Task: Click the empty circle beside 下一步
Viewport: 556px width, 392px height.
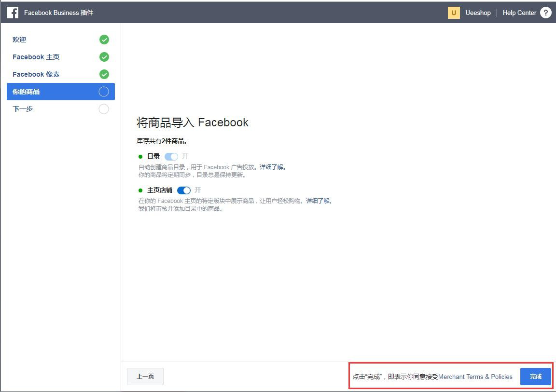Action: click(x=104, y=109)
